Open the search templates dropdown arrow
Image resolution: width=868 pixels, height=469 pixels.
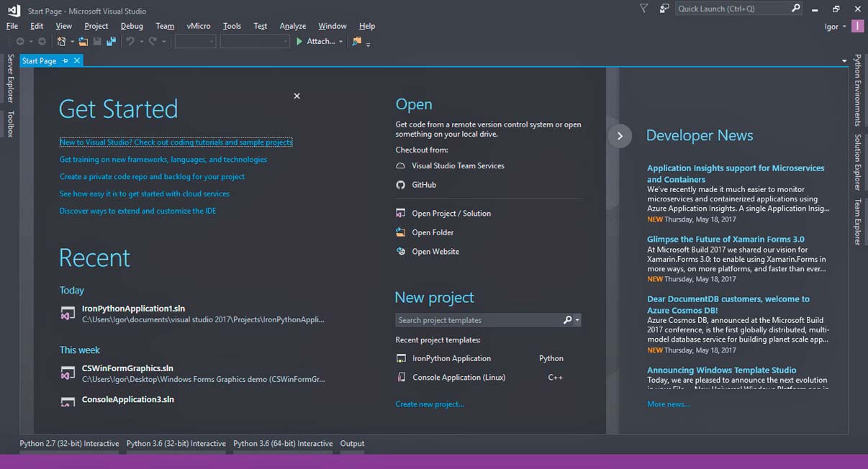tap(578, 320)
